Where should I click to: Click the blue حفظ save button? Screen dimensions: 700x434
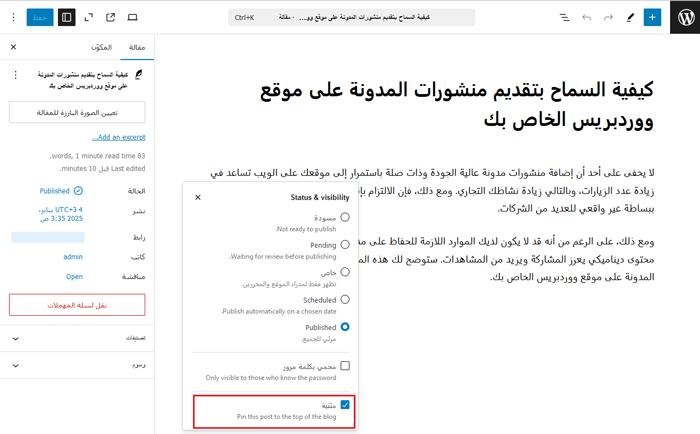[x=40, y=17]
